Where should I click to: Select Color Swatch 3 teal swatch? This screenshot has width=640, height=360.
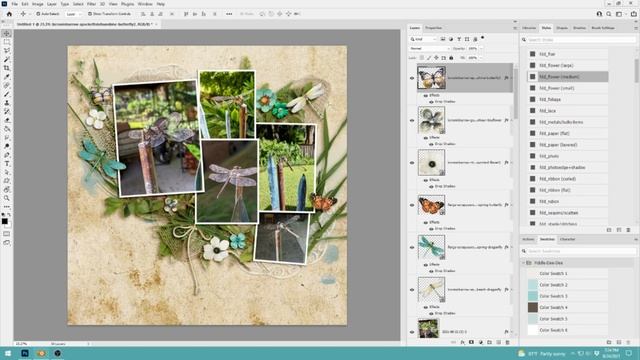[533, 296]
